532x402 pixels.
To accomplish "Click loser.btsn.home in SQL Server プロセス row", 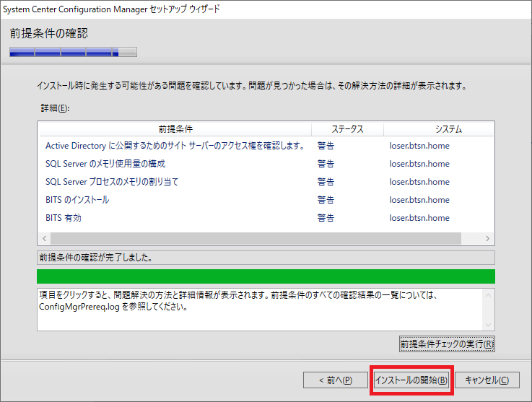I will (419, 181).
